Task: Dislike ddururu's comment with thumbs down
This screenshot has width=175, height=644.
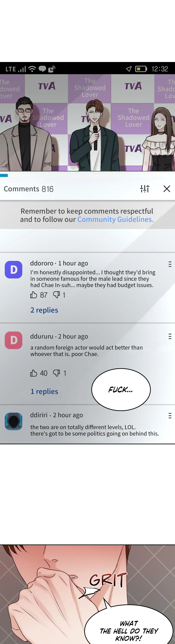Action: (x=56, y=373)
